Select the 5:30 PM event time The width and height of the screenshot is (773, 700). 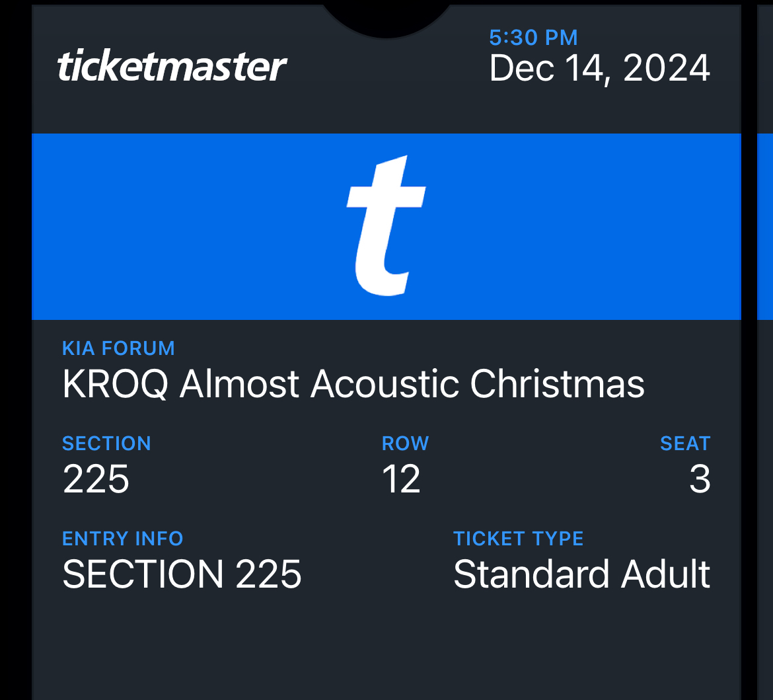click(x=533, y=38)
